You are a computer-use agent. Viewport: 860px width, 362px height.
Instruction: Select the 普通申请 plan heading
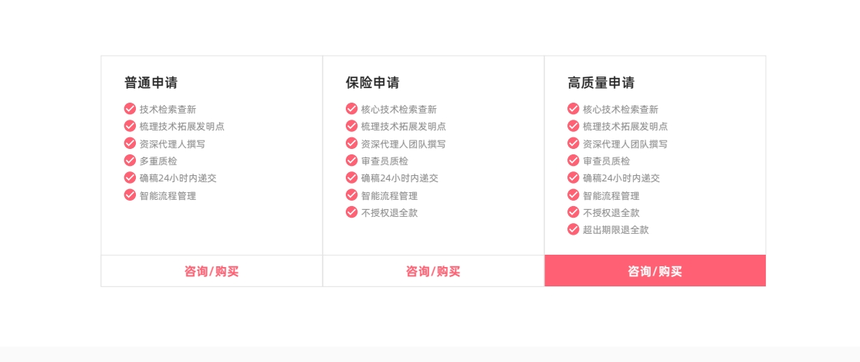tap(151, 83)
